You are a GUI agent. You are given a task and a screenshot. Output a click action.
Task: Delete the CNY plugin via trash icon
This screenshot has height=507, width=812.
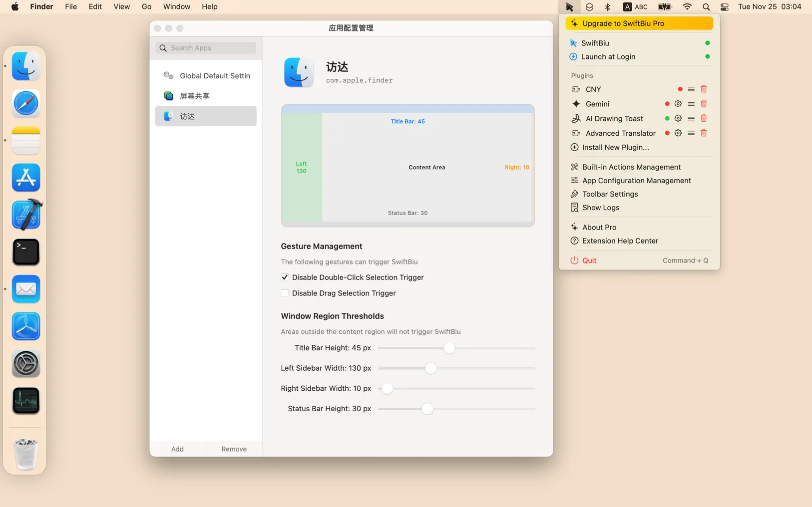pos(704,89)
